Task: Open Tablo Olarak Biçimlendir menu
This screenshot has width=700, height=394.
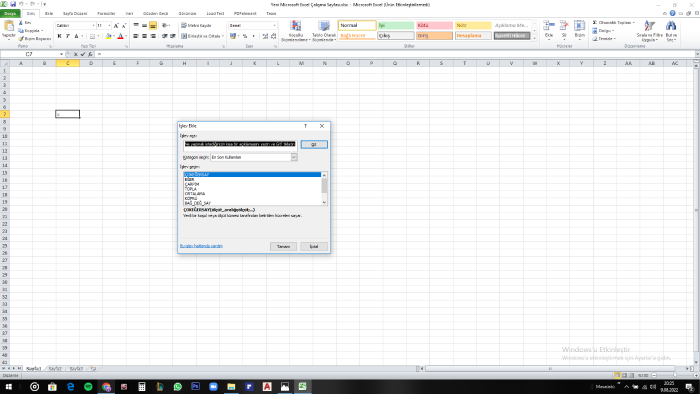Action: click(x=324, y=31)
